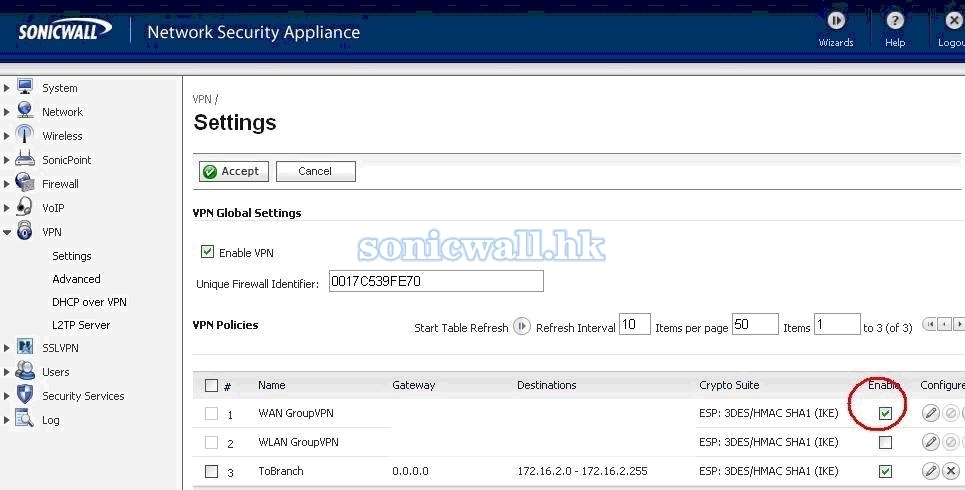Expand the SSLVPN menu arrow

pyautogui.click(x=7, y=348)
